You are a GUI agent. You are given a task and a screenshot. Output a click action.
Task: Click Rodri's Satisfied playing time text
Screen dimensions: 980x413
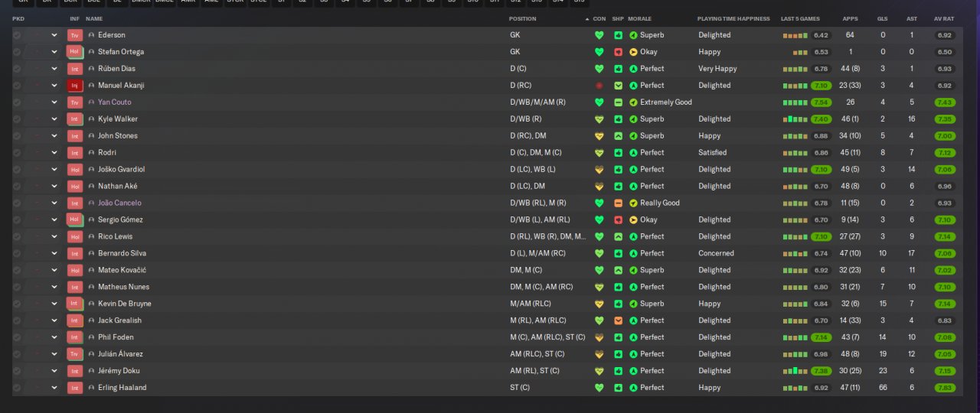click(713, 153)
